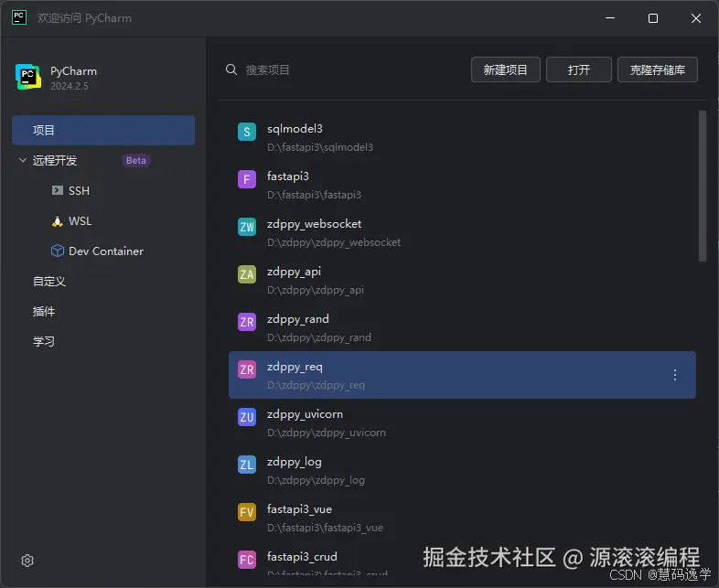The height and width of the screenshot is (588, 719).
Task: Click the 新建项目 button
Action: tap(505, 69)
